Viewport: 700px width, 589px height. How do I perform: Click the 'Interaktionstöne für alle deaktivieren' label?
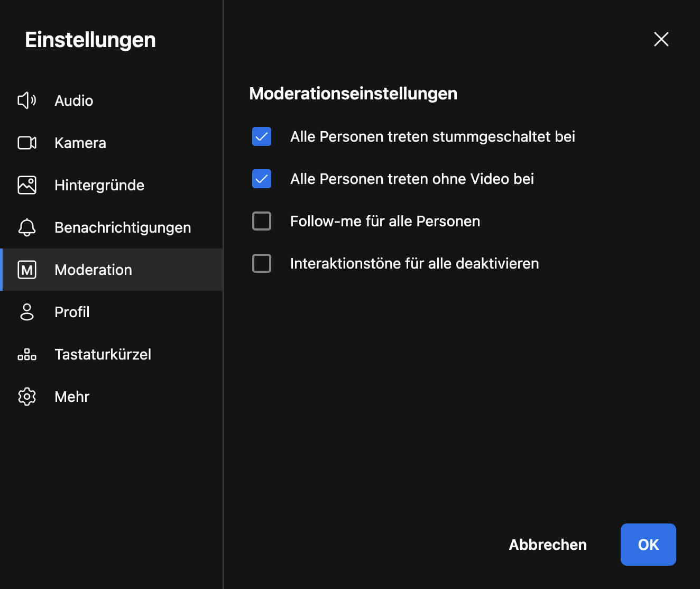tap(415, 263)
